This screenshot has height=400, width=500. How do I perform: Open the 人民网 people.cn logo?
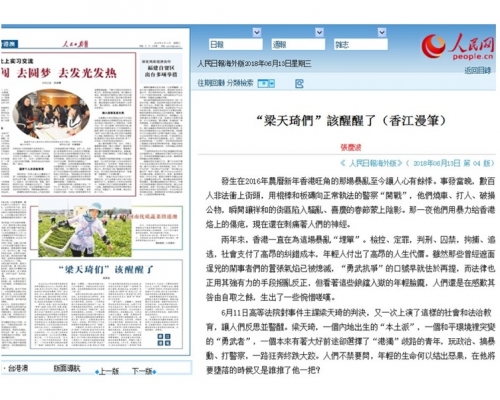tap(457, 47)
